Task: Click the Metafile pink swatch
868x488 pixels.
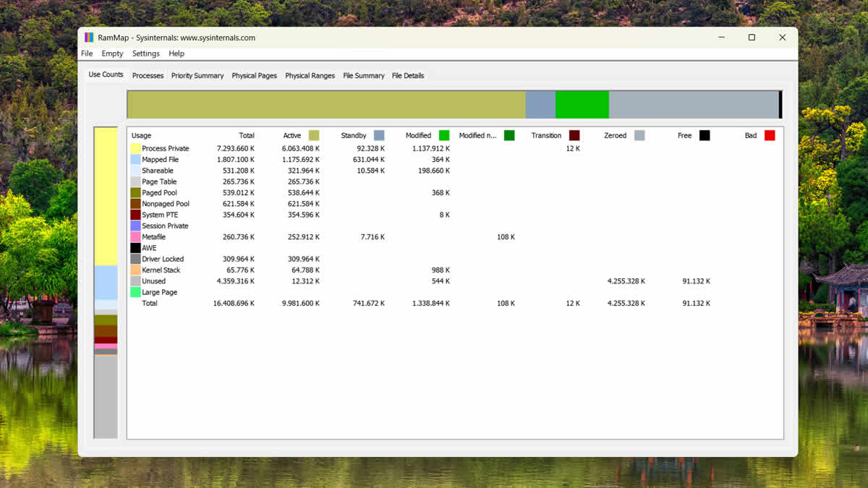Action: [135, 236]
